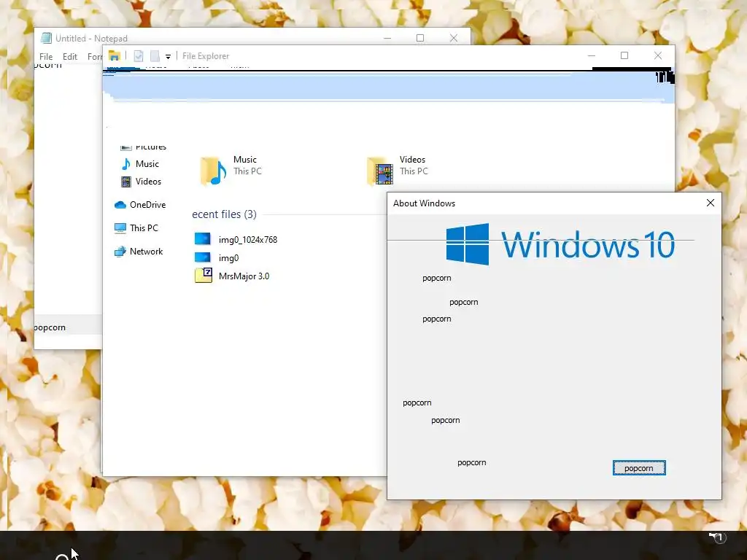Click the MrsMajor 3.0 archive icon
747x560 pixels.
(x=204, y=275)
